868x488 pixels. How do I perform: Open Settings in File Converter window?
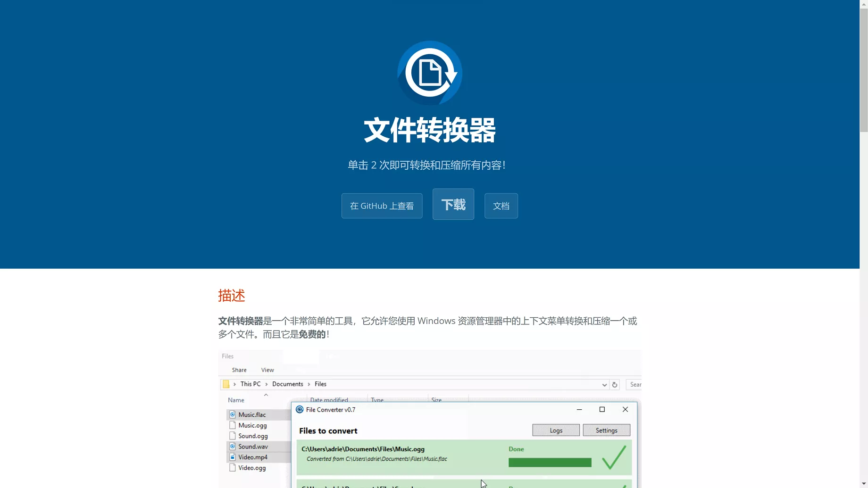[x=606, y=430]
